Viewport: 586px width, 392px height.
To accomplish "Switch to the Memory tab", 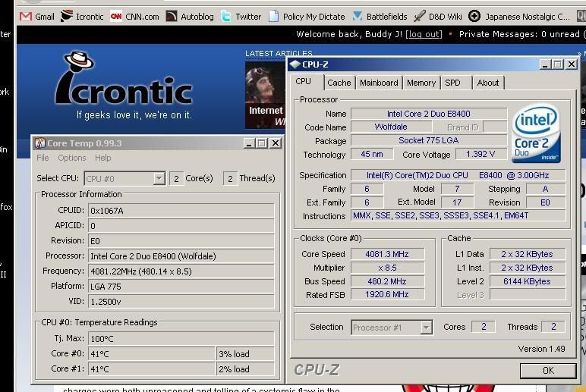I will point(421,83).
